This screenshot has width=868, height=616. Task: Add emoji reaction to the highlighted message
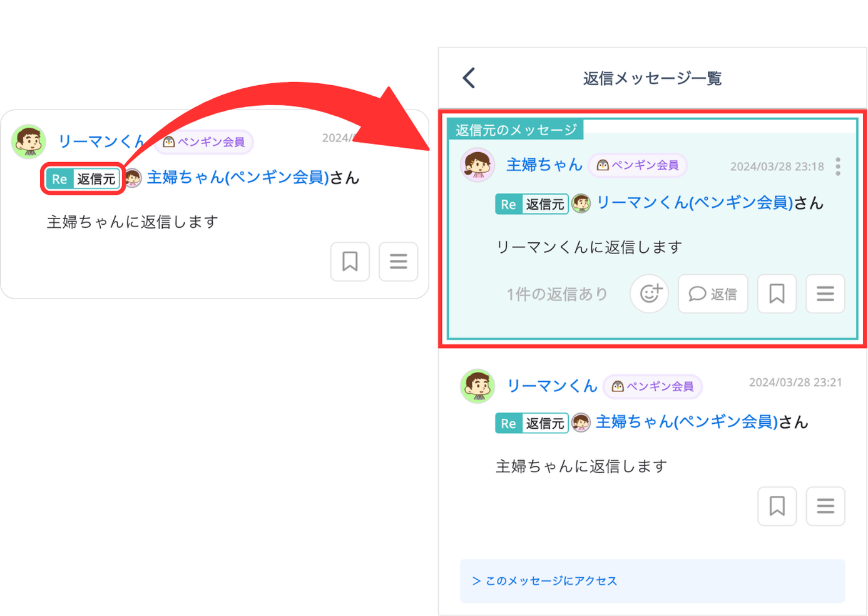pos(650,294)
